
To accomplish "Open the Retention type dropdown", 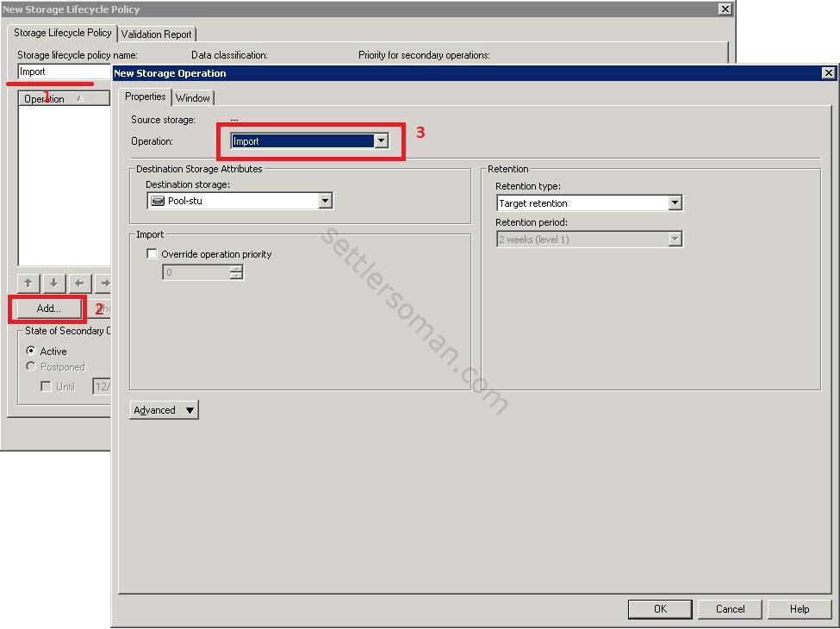I will tap(676, 202).
